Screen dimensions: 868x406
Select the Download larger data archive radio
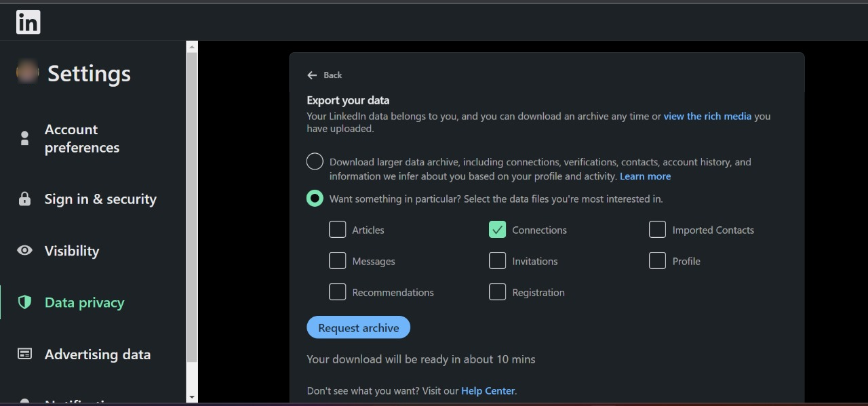(315, 161)
